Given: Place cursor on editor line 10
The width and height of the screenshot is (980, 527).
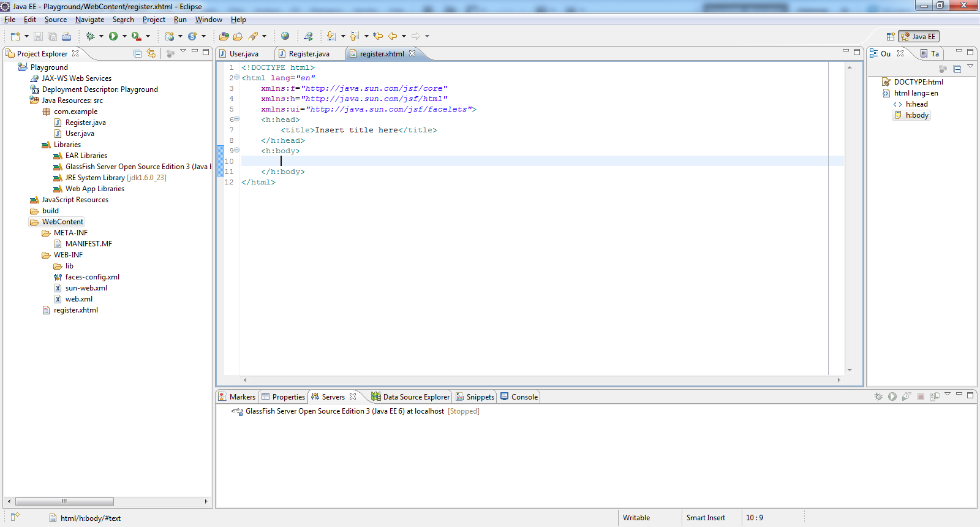Looking at the screenshot, I should click(542, 161).
